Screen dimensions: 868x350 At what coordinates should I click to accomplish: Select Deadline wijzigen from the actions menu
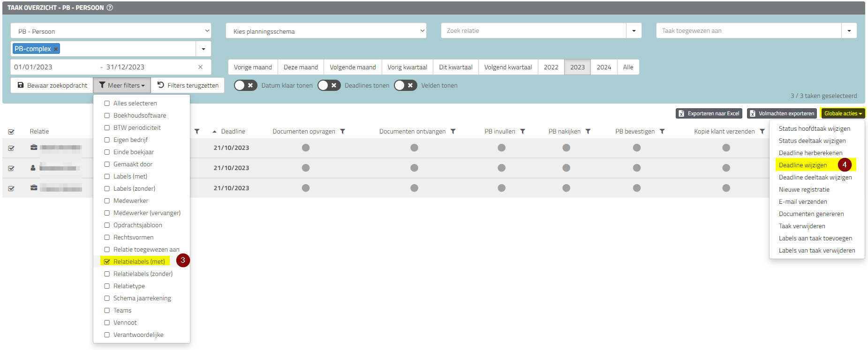point(802,165)
